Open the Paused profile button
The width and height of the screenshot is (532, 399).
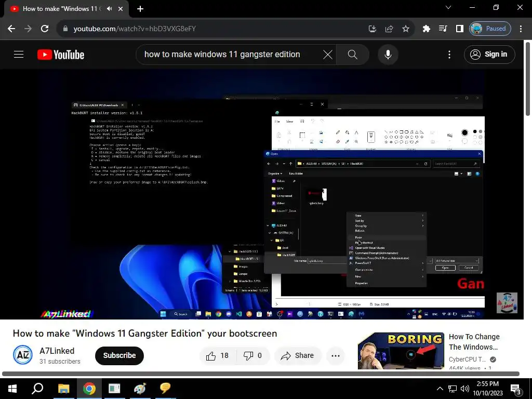(x=490, y=29)
